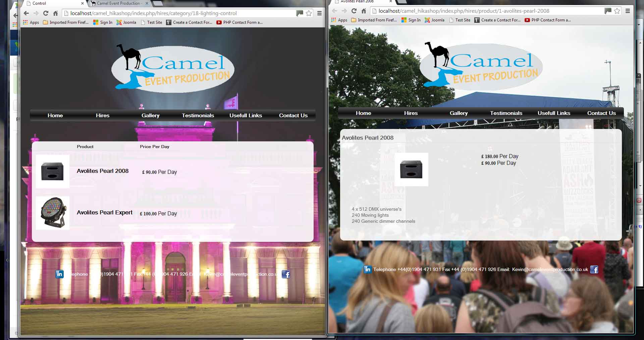Open Home menu on the lighting-control page
This screenshot has width=644, height=340.
click(x=55, y=116)
